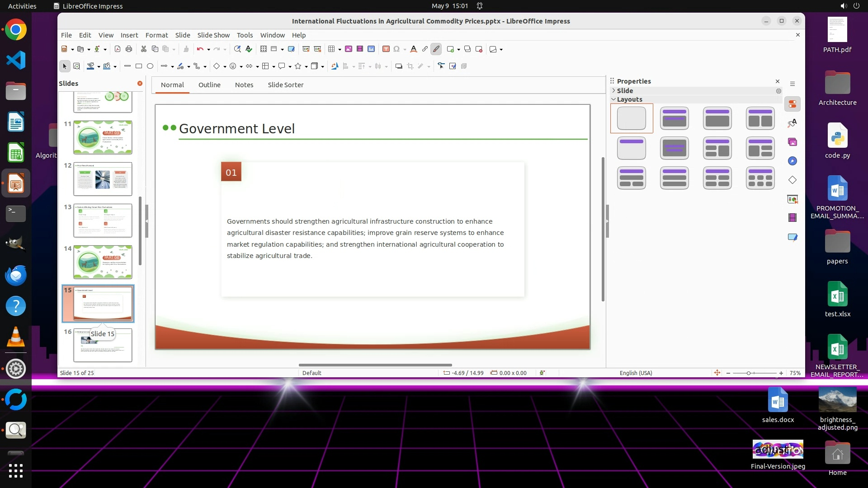Image resolution: width=868 pixels, height=488 pixels.
Task: Open the Undo history dropdown arrow
Action: point(208,50)
